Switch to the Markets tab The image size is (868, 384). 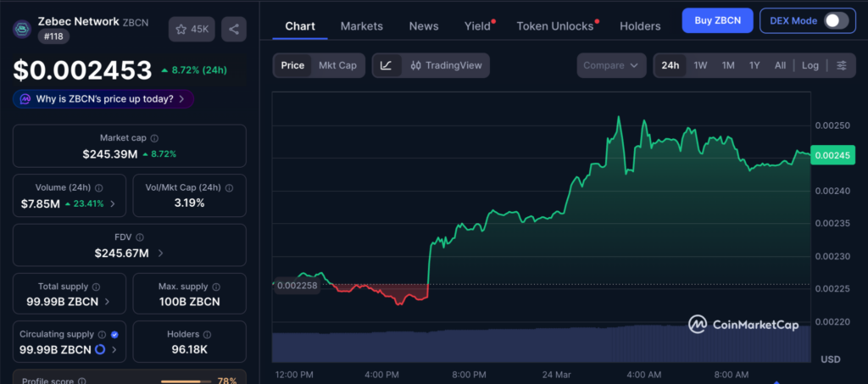[x=361, y=26]
